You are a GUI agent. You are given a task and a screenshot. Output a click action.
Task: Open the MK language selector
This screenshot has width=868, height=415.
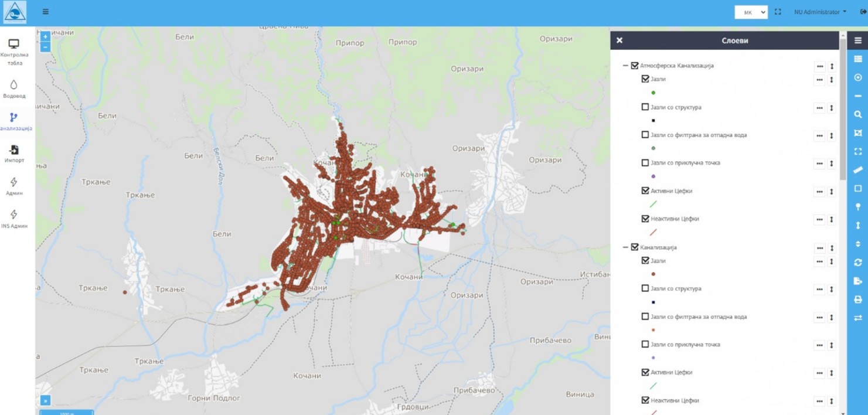pyautogui.click(x=751, y=12)
